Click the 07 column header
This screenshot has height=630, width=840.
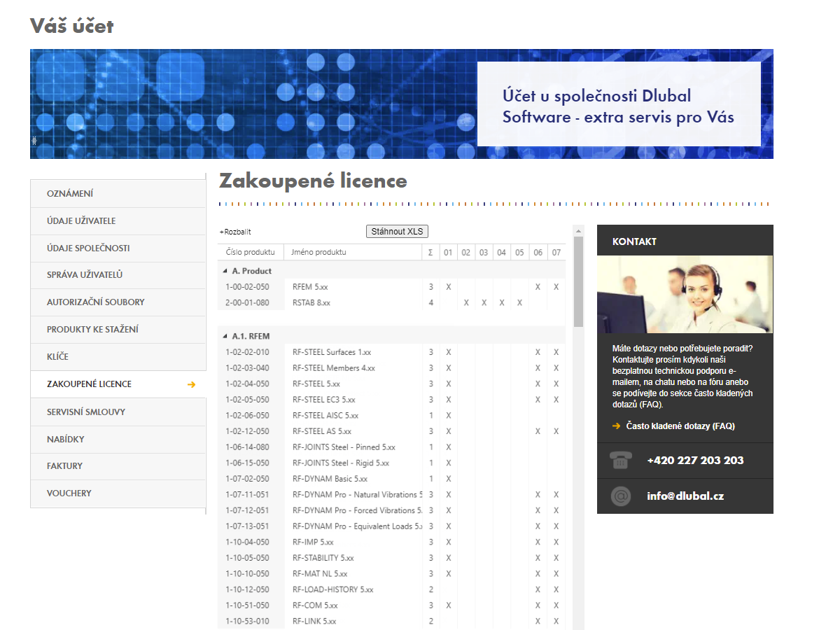tap(556, 252)
